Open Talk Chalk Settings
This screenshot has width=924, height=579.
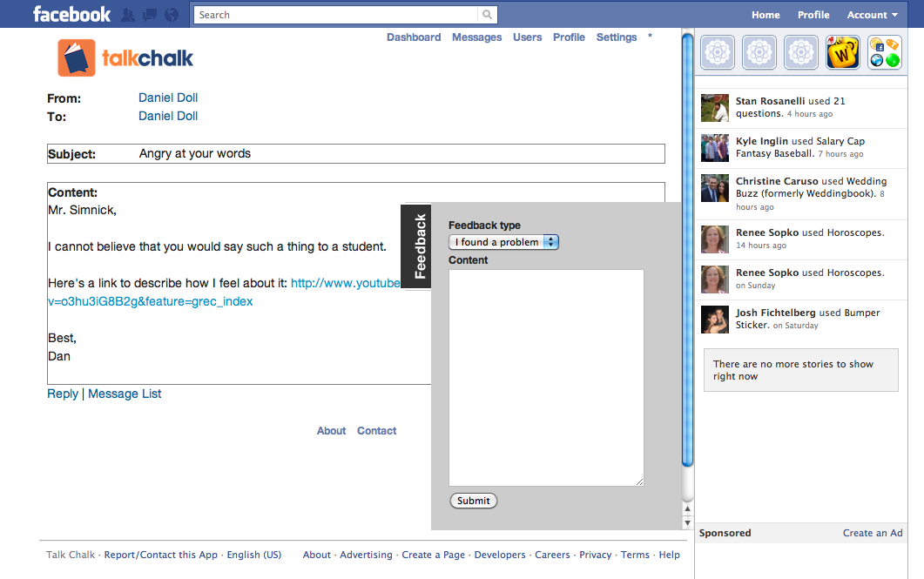tap(617, 37)
